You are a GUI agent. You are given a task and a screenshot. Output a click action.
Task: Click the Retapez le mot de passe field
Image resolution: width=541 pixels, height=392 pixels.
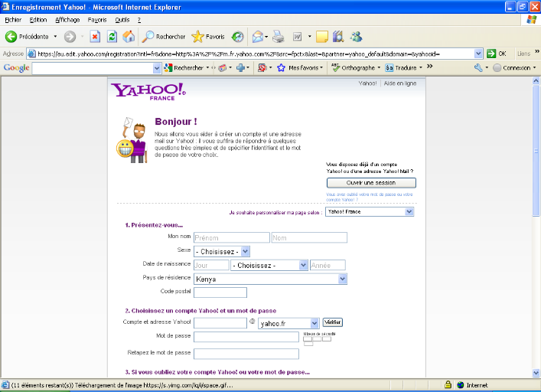(246, 354)
